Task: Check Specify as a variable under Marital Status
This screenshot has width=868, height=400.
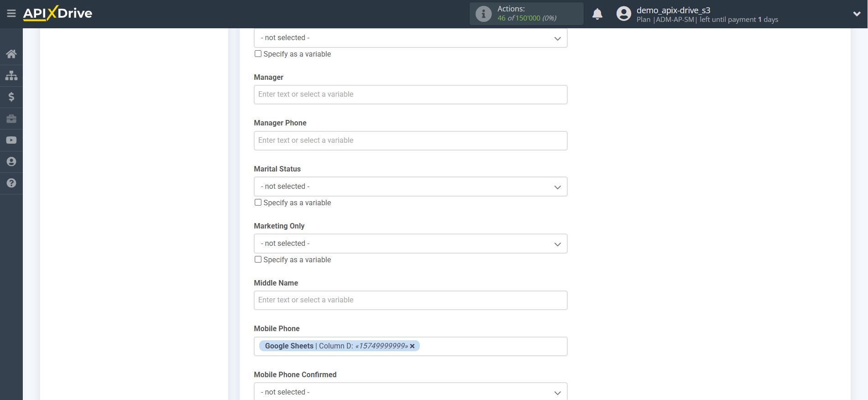Action: [258, 203]
